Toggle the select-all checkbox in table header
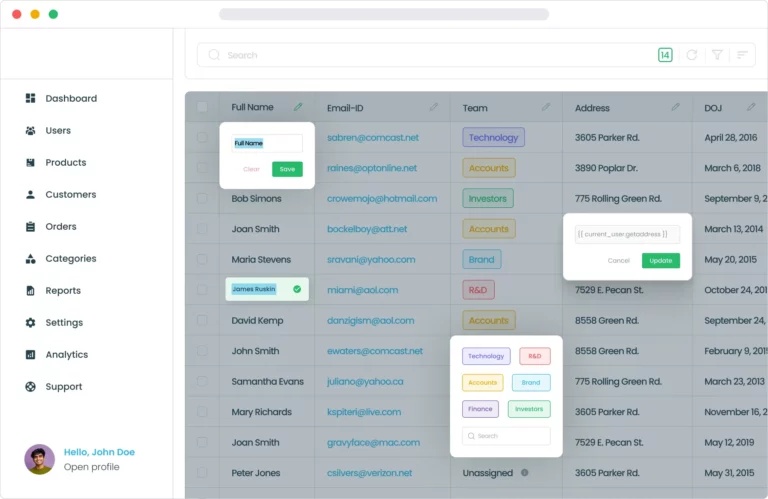The height and width of the screenshot is (499, 768). 203,107
